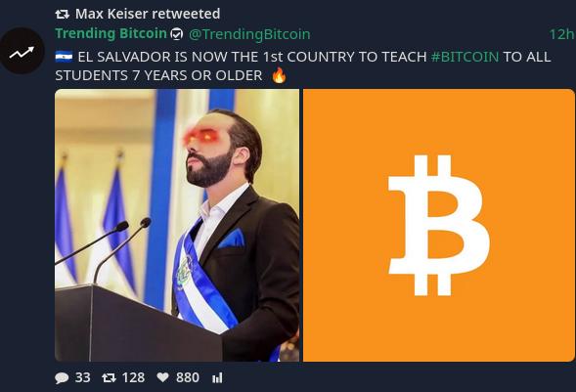The width and height of the screenshot is (576, 392).
Task: Click the Trending Bitcoin display name
Action: pyautogui.click(x=111, y=33)
